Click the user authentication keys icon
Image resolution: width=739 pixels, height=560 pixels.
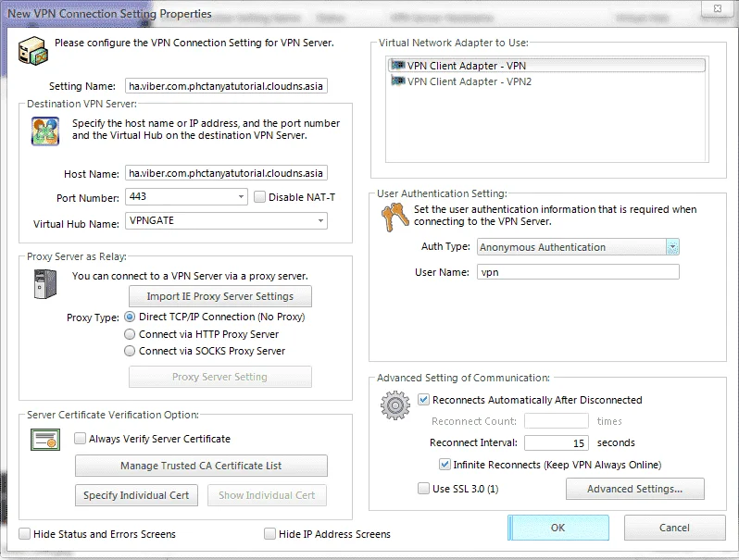395,218
